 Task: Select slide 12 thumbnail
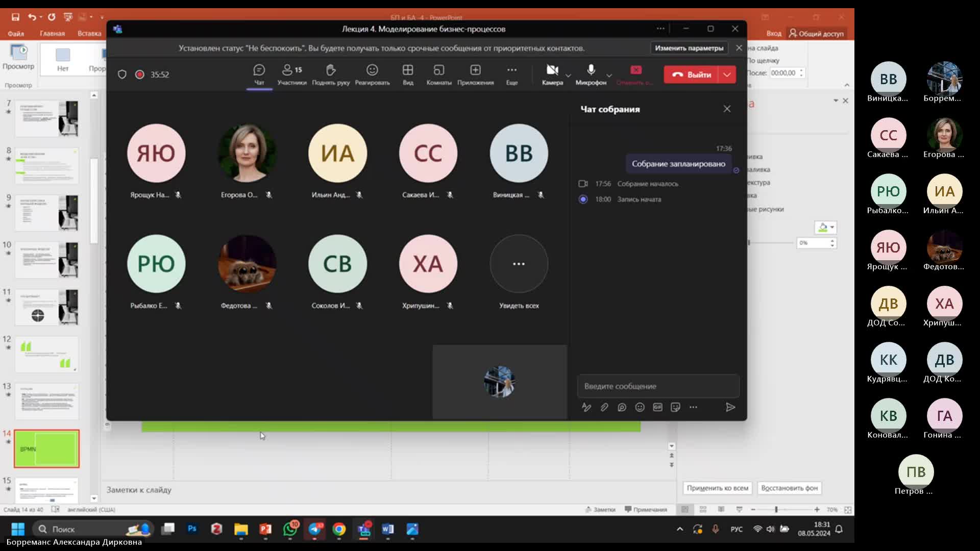[x=46, y=354]
